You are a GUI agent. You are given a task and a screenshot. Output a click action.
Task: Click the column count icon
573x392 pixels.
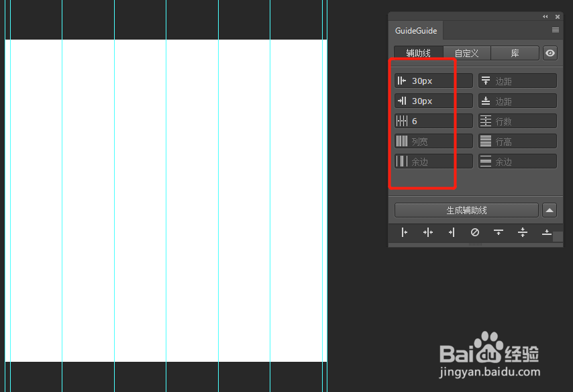[402, 121]
